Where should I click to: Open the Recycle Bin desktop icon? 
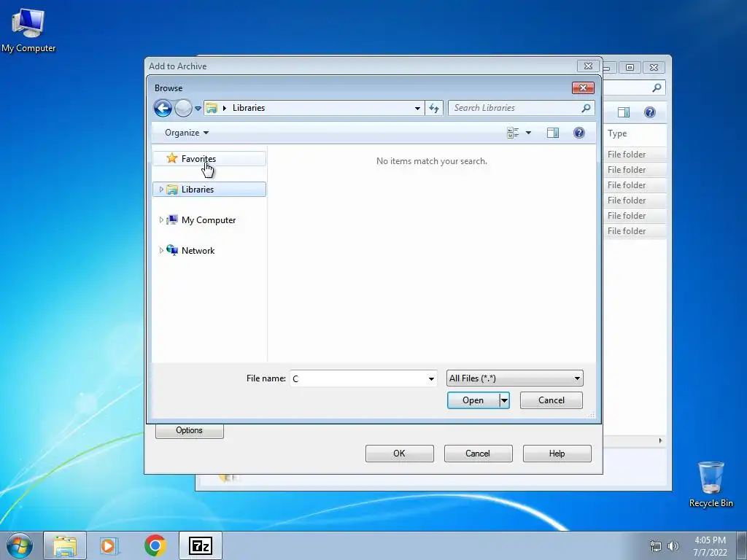click(711, 484)
